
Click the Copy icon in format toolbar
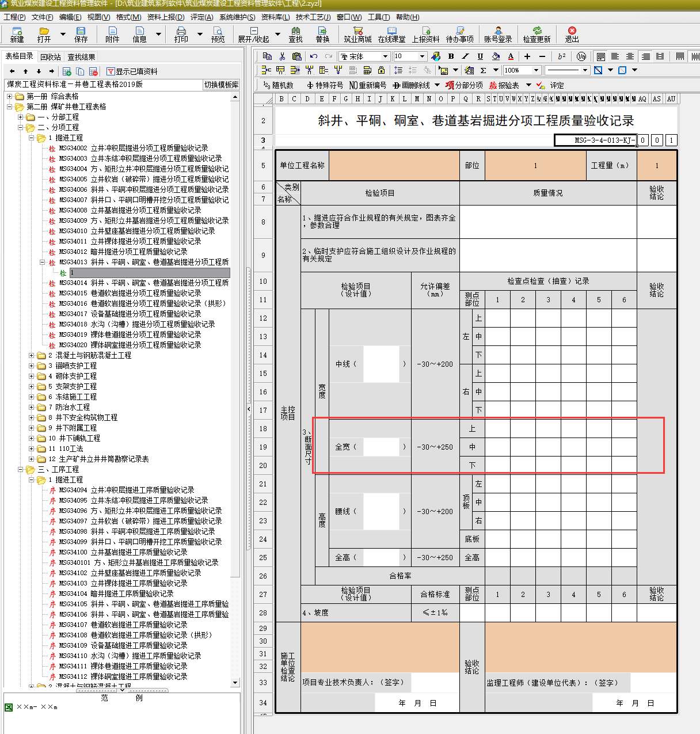[x=267, y=56]
